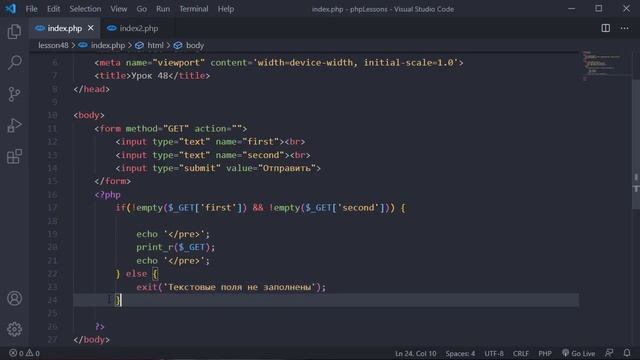Screen dimensions: 640x360
Task: Open the Source Control view
Action: (x=14, y=94)
